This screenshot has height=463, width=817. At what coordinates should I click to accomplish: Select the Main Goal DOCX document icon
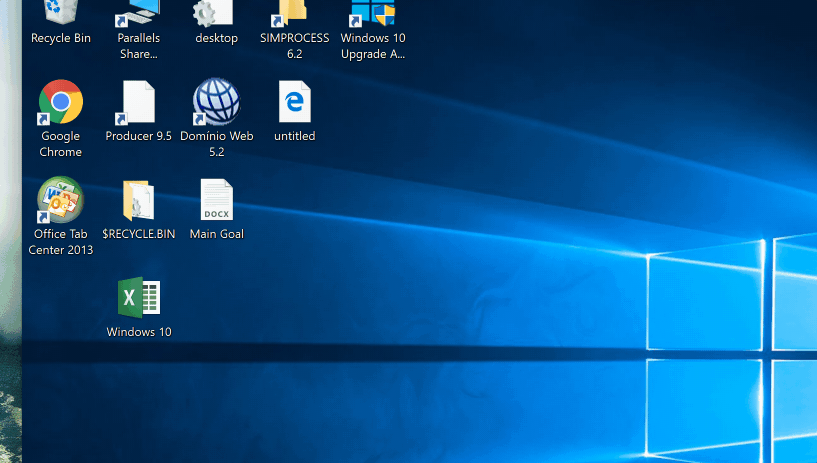pyautogui.click(x=216, y=200)
